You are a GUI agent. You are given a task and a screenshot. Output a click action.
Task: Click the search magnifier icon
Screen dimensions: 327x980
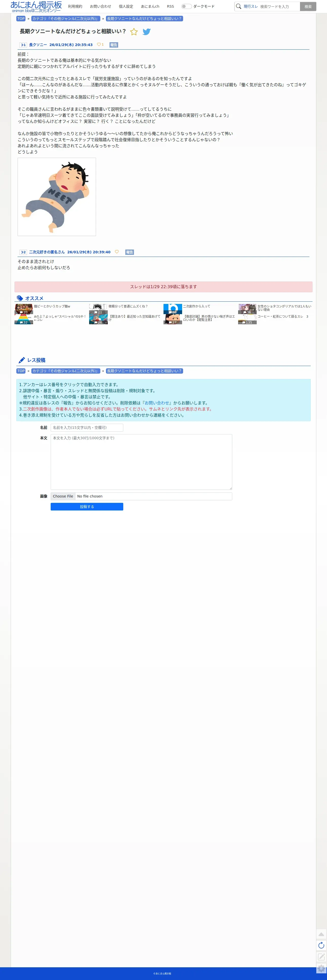239,6
